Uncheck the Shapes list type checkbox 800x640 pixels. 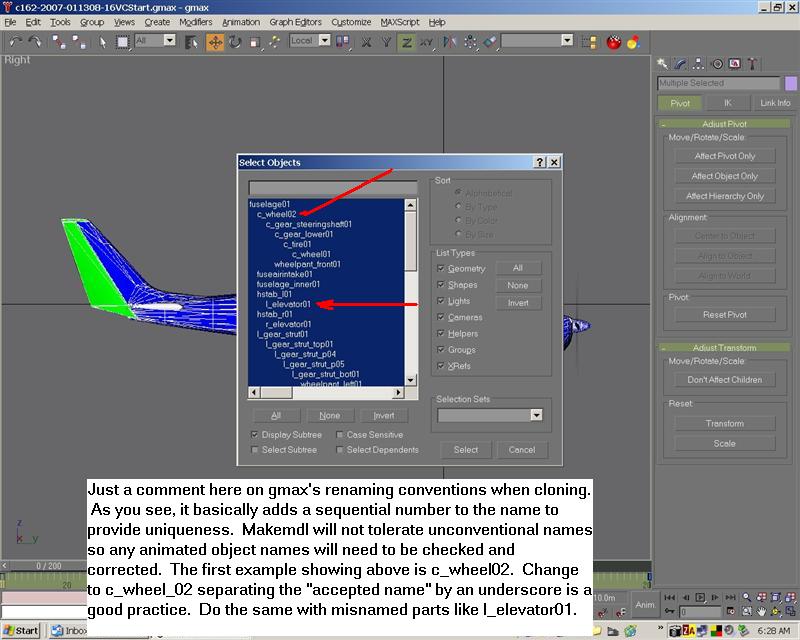pos(441,285)
